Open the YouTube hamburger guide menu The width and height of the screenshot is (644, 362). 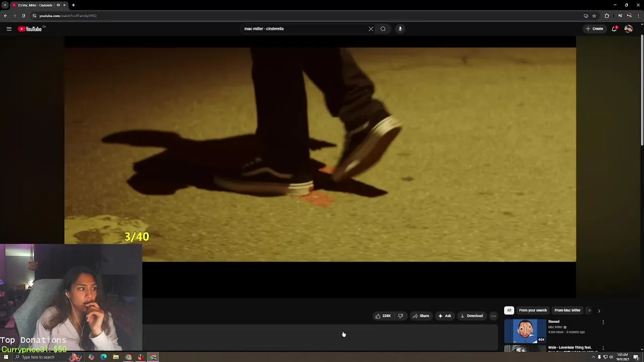click(9, 29)
